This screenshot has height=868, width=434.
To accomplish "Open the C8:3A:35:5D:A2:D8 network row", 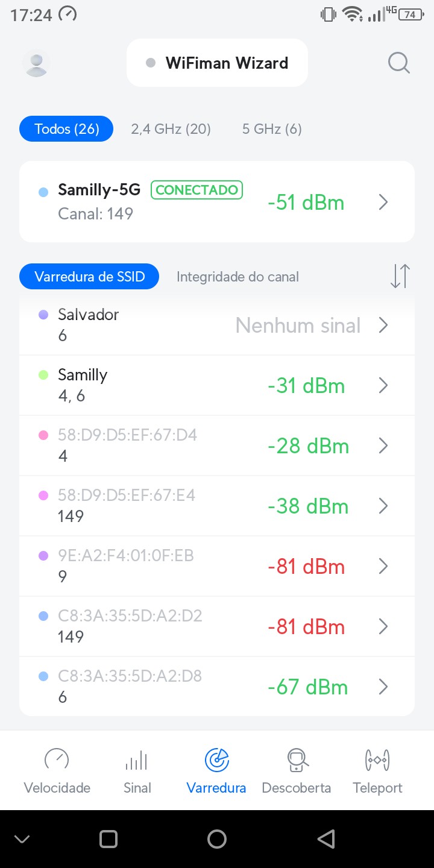I will coord(217,687).
